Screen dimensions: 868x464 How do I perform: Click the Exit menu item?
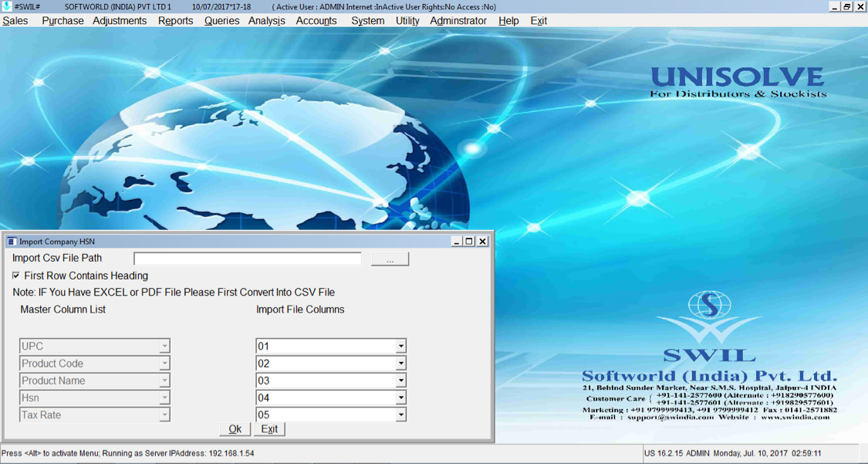click(538, 21)
